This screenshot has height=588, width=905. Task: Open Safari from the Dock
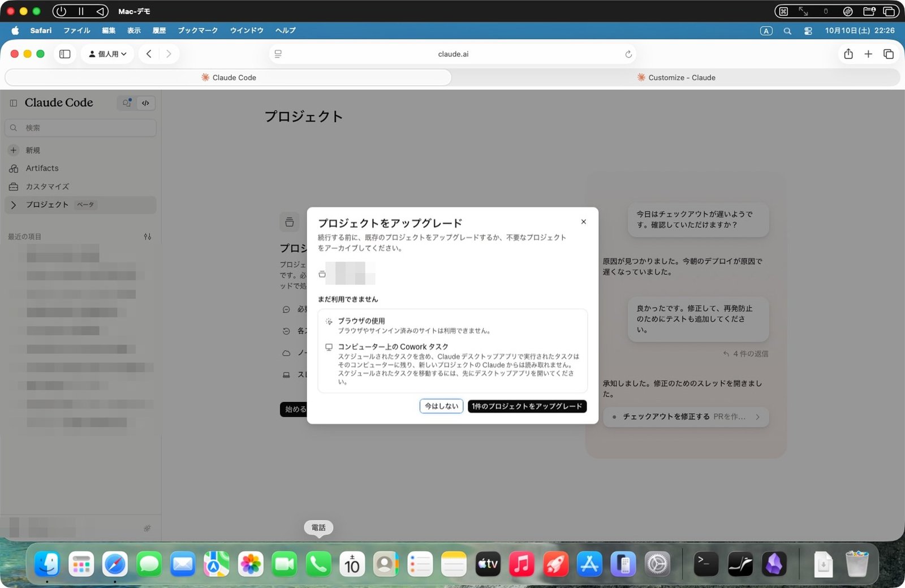(x=115, y=564)
